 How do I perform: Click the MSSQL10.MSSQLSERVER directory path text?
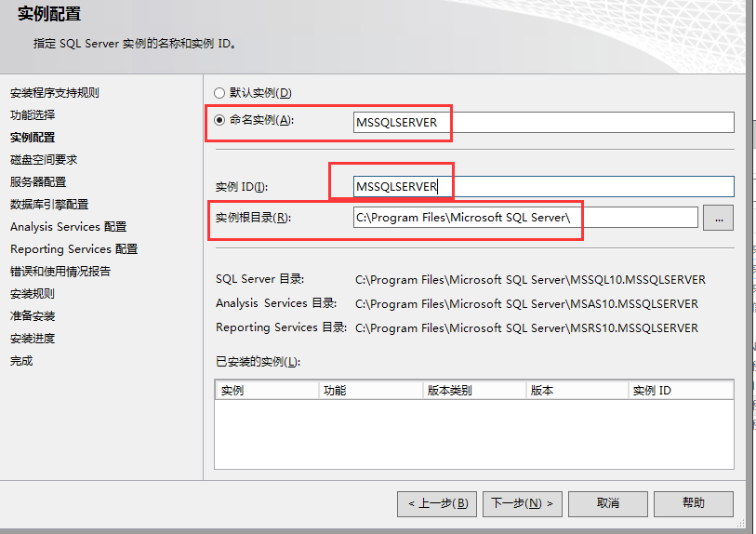click(530, 280)
